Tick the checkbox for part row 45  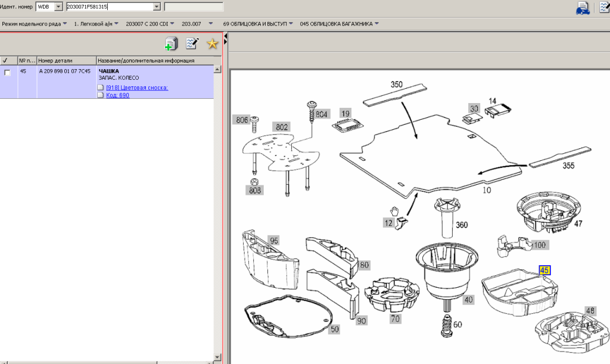(x=7, y=73)
